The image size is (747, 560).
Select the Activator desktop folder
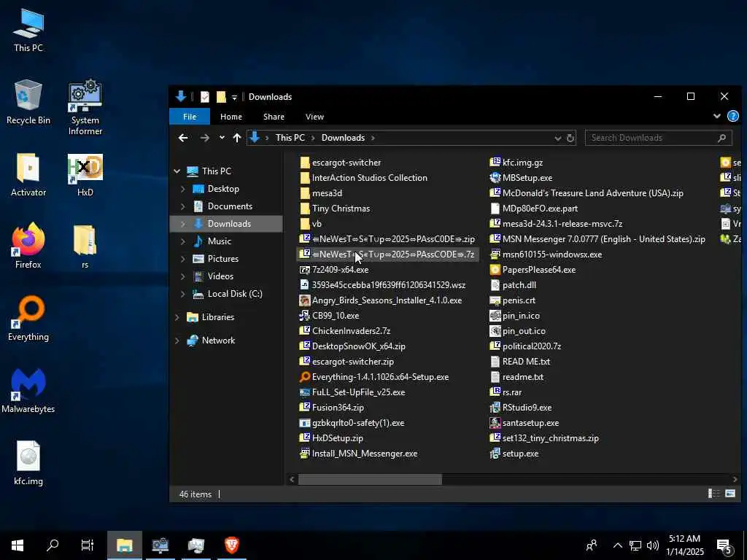pos(28,174)
